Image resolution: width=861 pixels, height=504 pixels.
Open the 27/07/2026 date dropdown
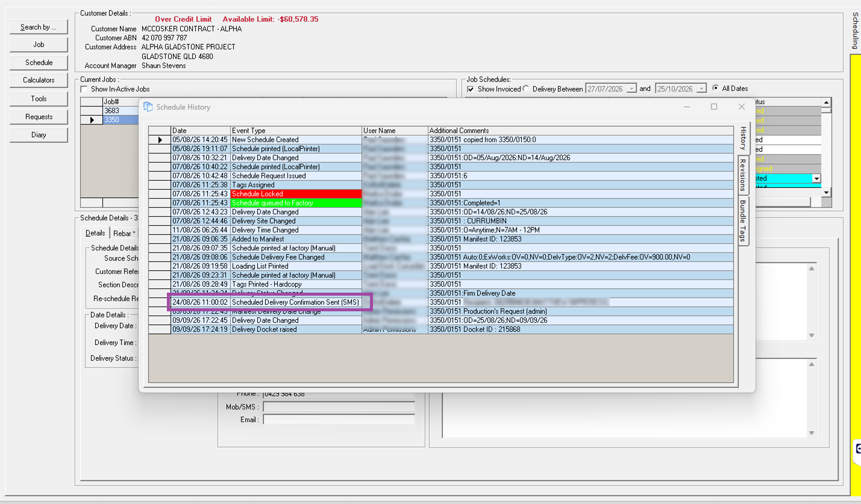631,89
